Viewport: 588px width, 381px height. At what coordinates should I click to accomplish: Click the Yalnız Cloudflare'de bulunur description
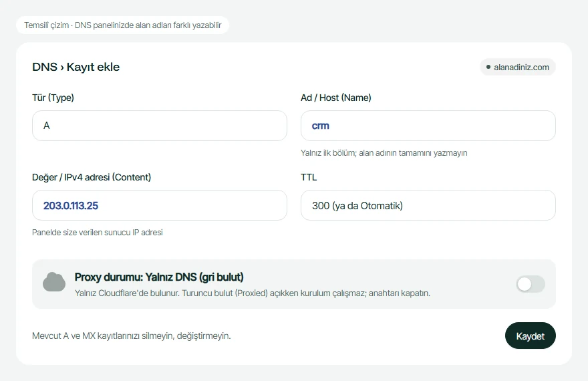point(253,293)
